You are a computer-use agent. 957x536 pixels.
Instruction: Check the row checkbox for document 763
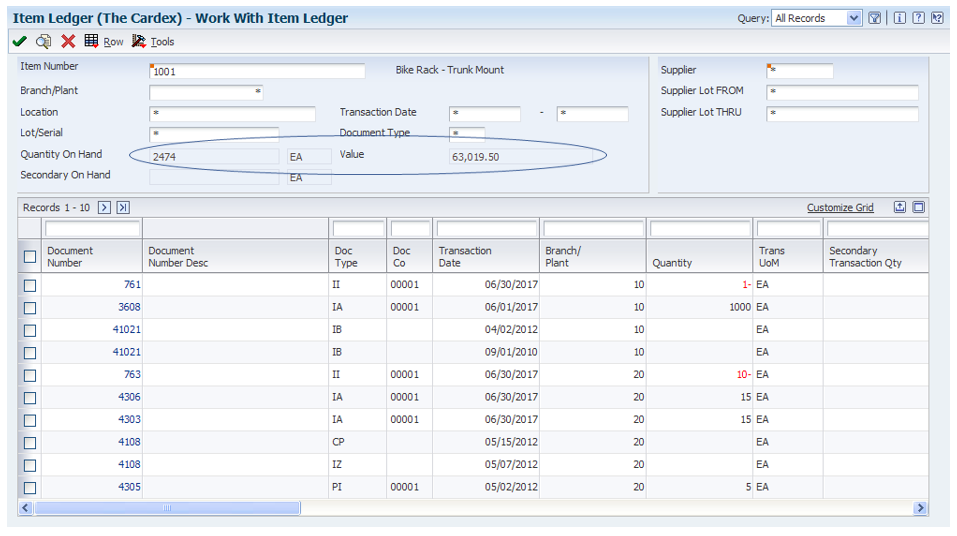[29, 375]
